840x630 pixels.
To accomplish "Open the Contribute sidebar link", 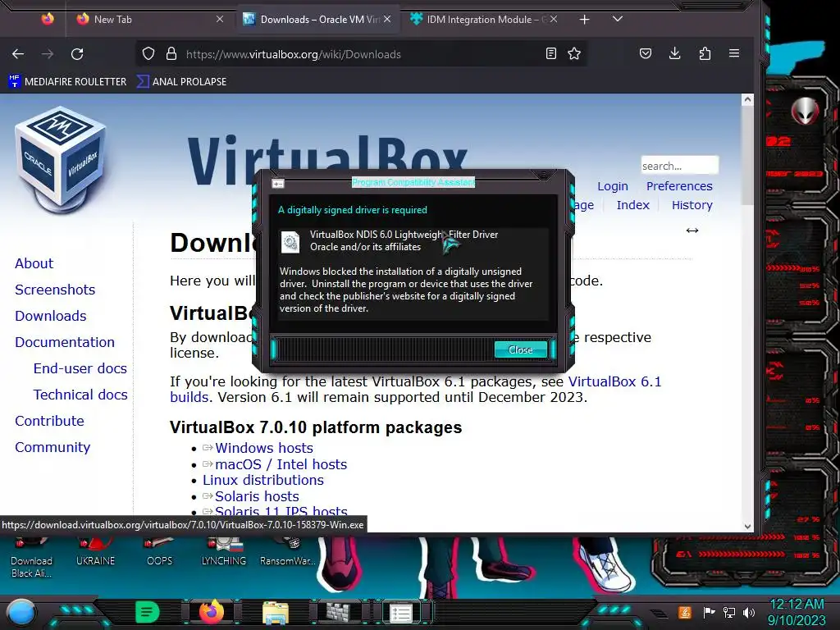I will pyautogui.click(x=50, y=421).
